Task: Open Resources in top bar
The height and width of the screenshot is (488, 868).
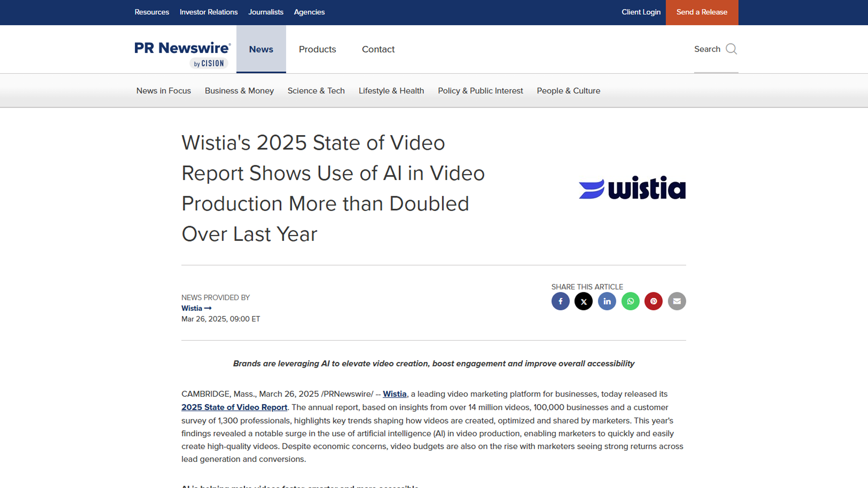Action: [x=151, y=12]
